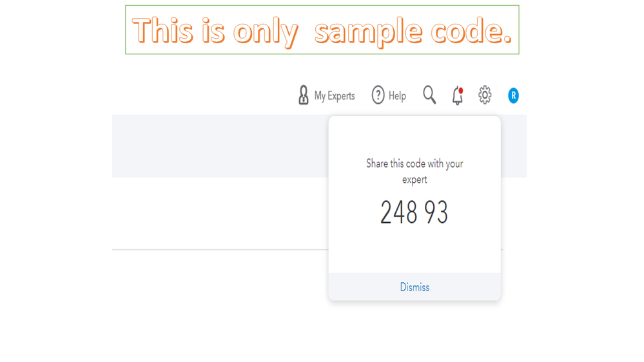Screen dimensions: 644x362
Task: Click the 'Share this code with your' text
Action: point(415,164)
